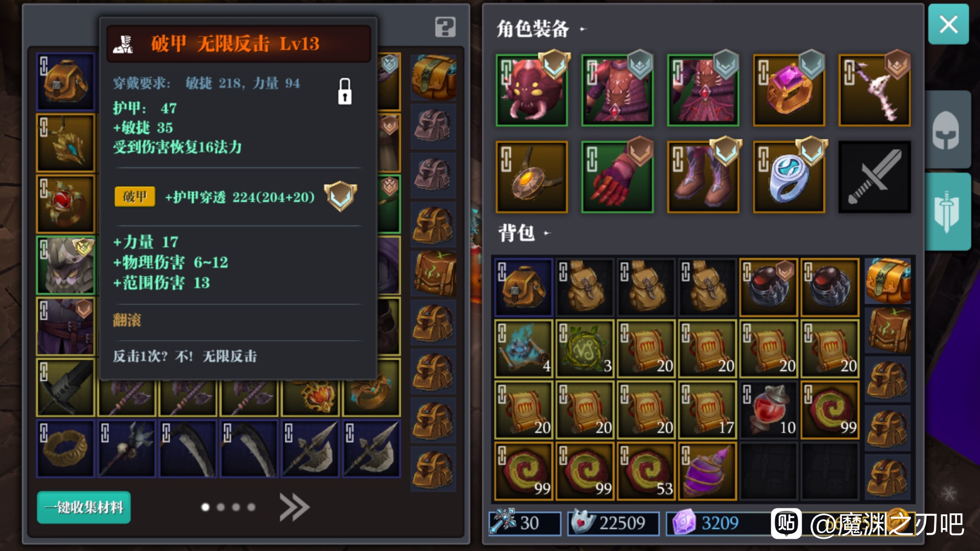Screen dimensions: 980x551
Task: Switch to the sword shield side tab
Action: pyautogui.click(x=947, y=212)
